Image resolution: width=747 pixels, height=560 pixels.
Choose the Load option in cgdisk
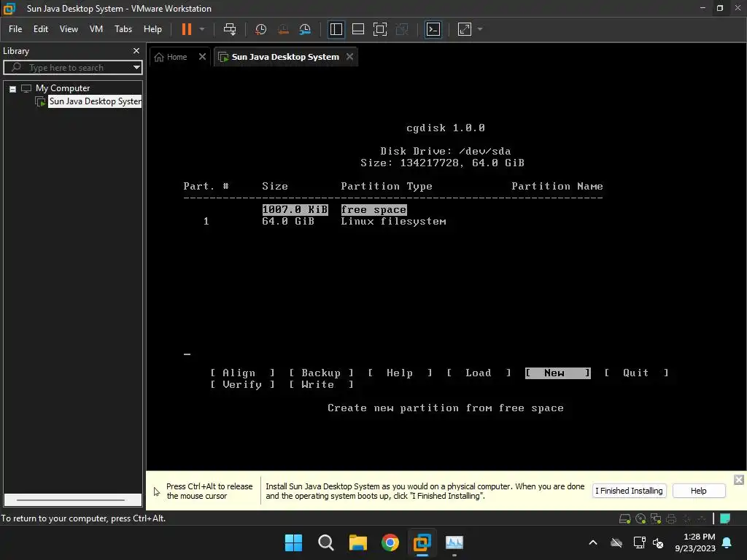pyautogui.click(x=479, y=373)
